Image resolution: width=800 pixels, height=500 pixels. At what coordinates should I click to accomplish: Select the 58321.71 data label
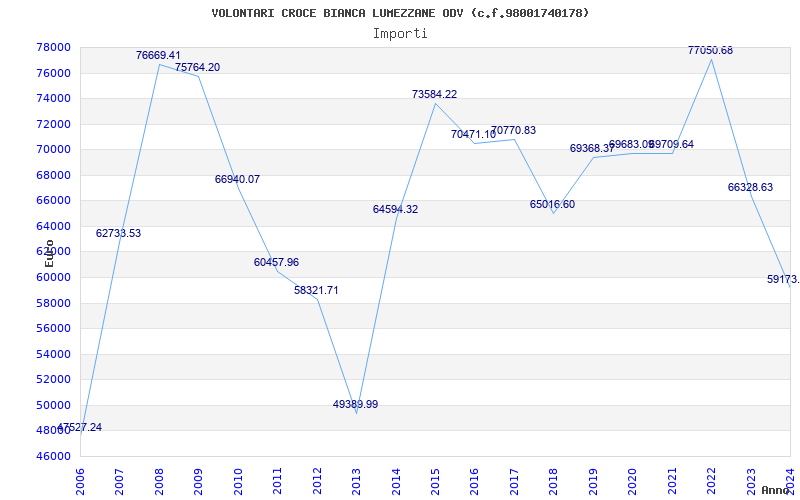point(316,290)
